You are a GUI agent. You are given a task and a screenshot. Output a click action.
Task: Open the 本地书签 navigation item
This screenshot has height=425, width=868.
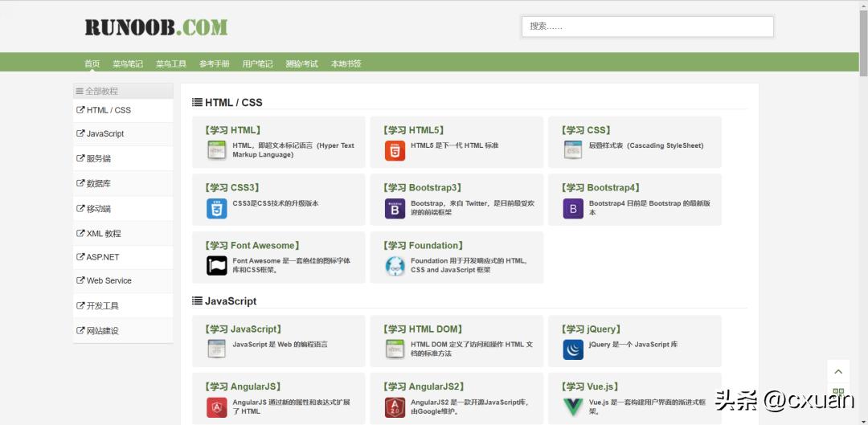pyautogui.click(x=346, y=63)
